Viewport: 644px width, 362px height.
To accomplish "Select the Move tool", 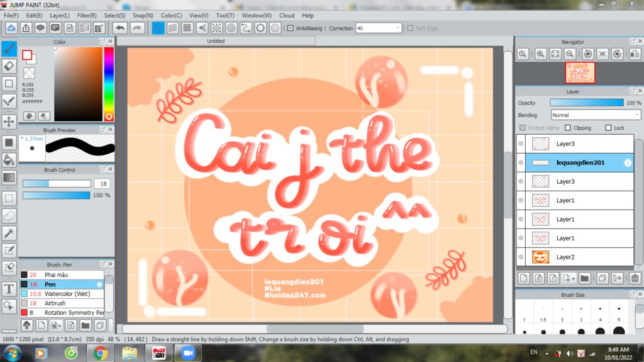I will (x=9, y=122).
